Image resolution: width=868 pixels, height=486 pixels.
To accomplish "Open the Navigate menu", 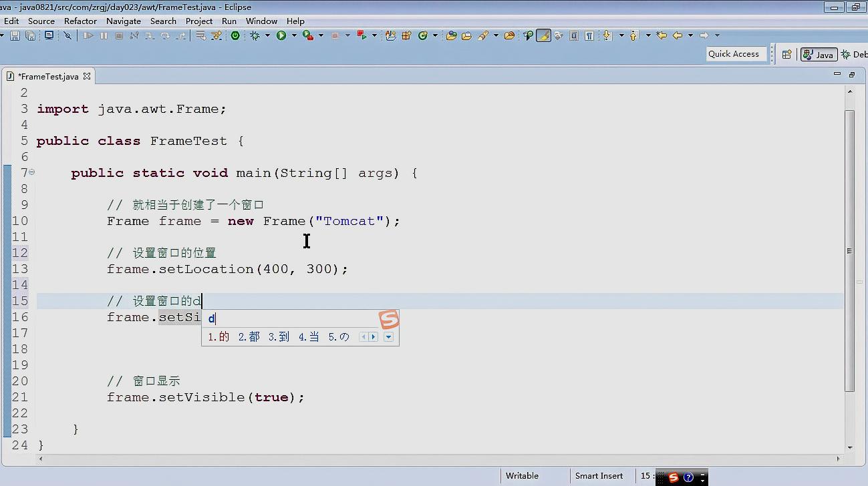I will [124, 21].
